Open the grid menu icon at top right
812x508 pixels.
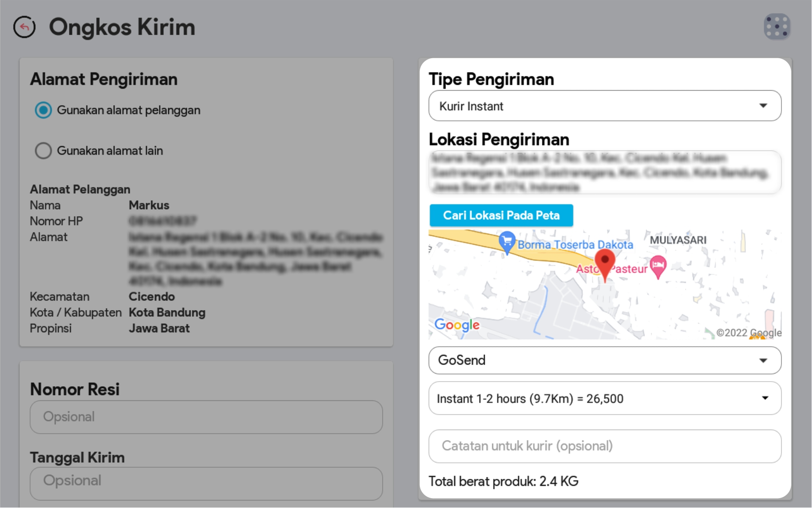pyautogui.click(x=777, y=27)
